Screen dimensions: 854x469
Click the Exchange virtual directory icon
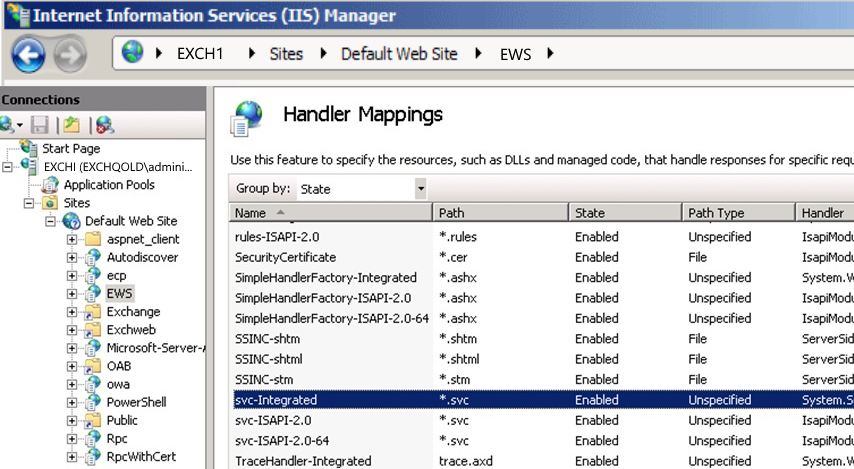pyautogui.click(x=93, y=312)
